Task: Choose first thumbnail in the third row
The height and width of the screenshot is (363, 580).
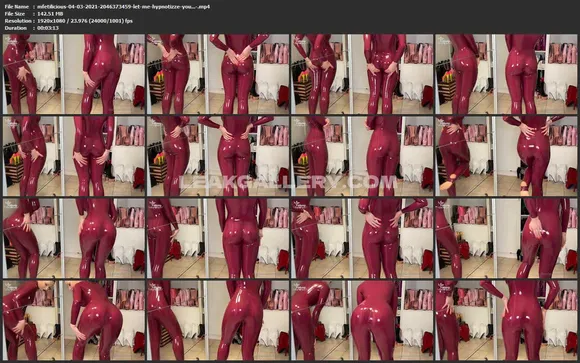Action: click(x=74, y=238)
